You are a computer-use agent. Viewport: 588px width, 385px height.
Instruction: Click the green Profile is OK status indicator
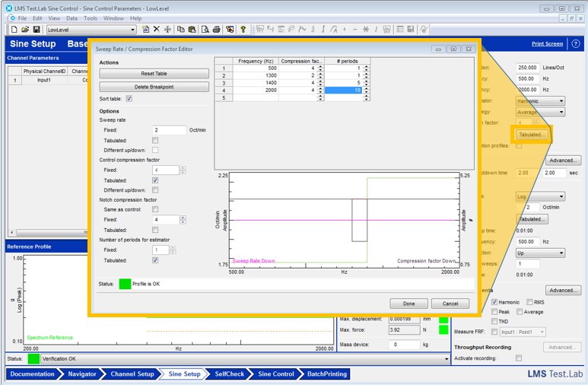point(125,284)
